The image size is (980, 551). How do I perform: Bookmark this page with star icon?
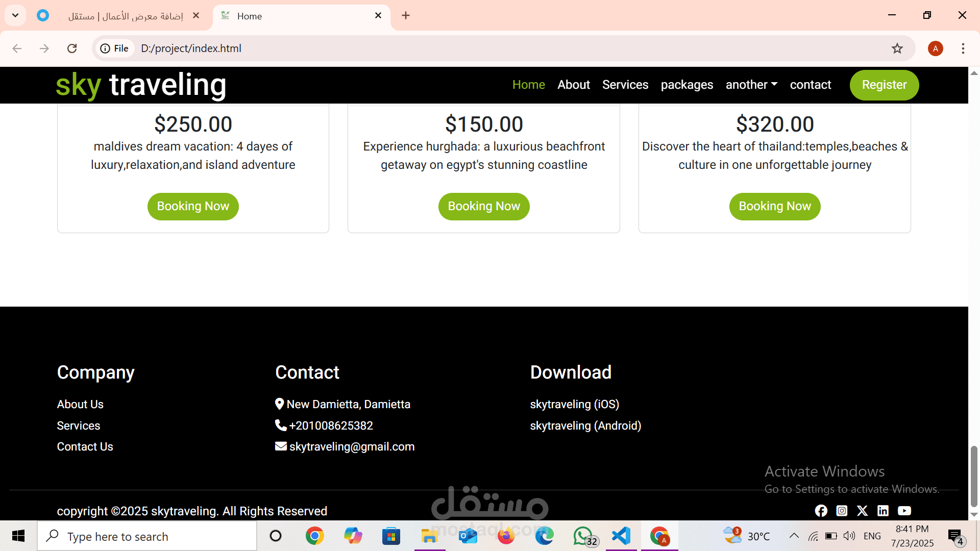click(897, 48)
